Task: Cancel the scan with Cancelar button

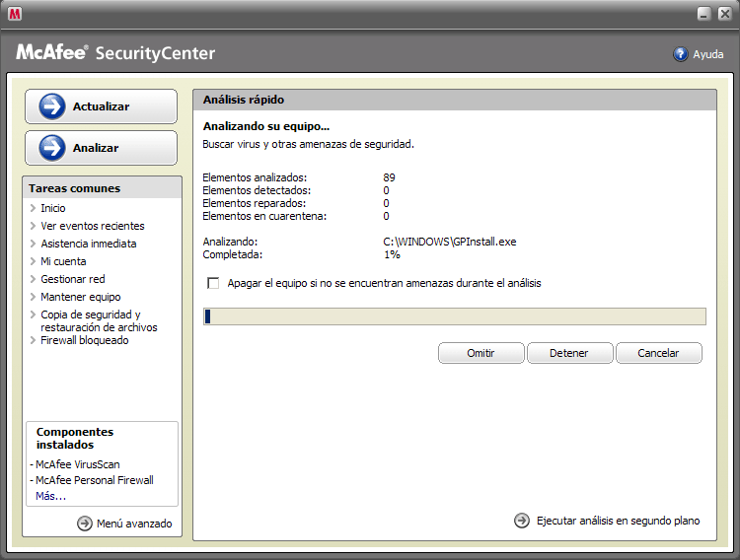Action: (x=658, y=353)
